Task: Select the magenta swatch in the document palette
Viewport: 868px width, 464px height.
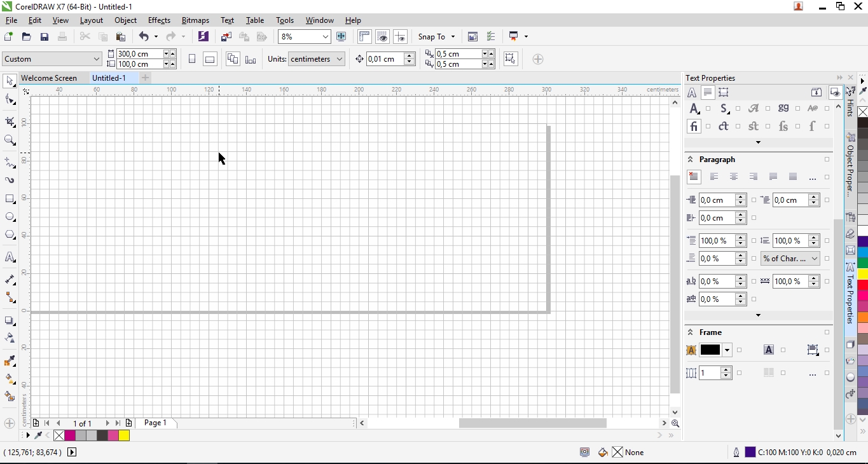Action: tap(71, 436)
